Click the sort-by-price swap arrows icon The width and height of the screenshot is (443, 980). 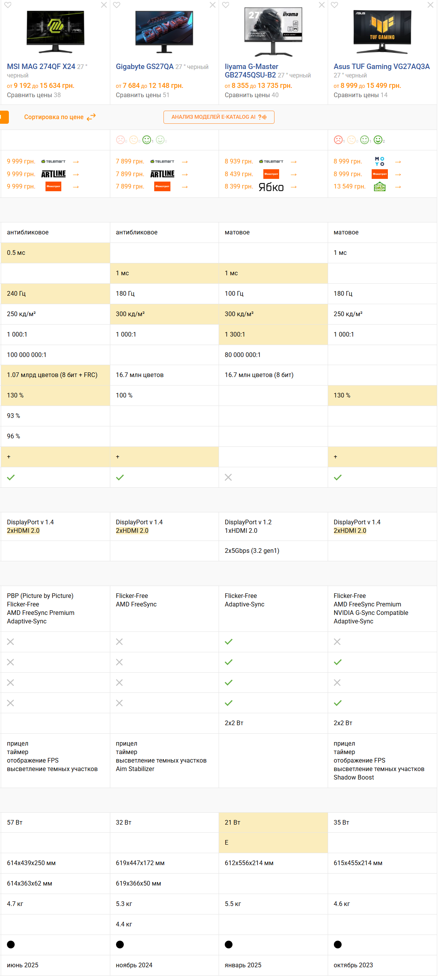point(91,117)
